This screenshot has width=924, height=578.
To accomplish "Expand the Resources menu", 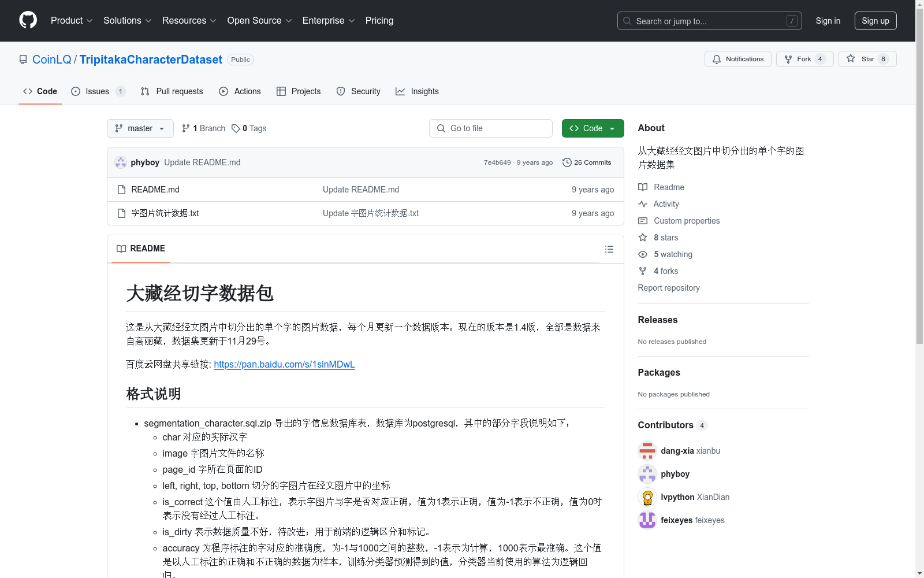I will (x=189, y=20).
